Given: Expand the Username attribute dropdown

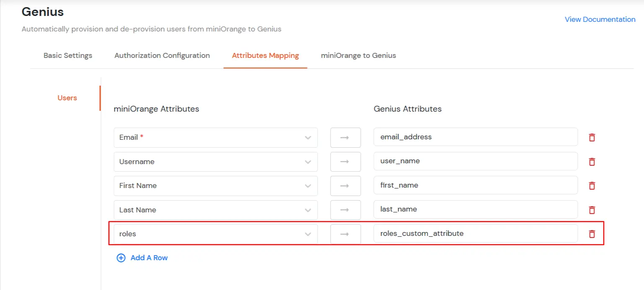Looking at the screenshot, I should click(215, 162).
